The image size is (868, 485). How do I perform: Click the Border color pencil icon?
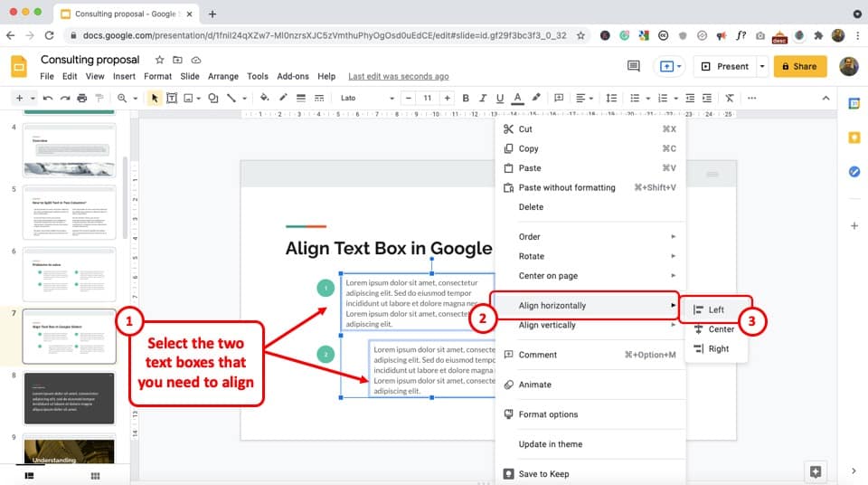[283, 98]
